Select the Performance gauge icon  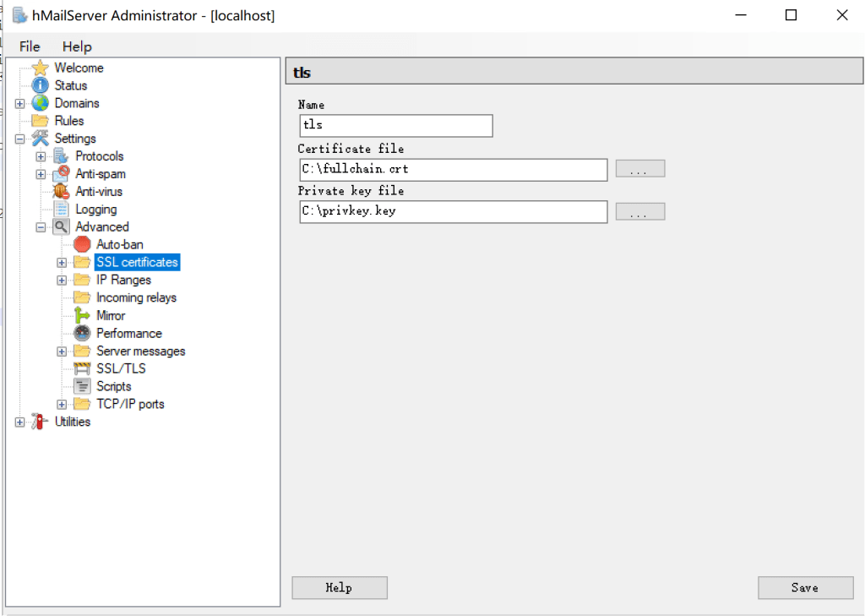[x=82, y=333]
